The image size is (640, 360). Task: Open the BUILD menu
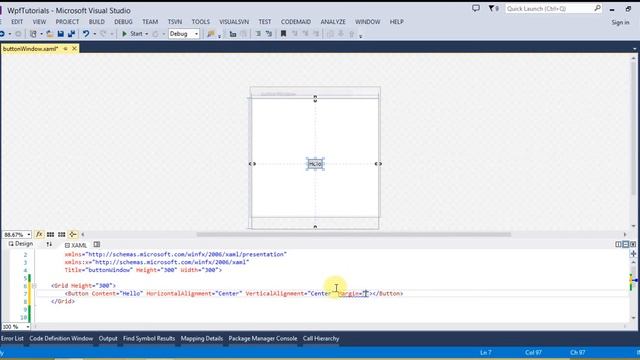pyautogui.click(x=97, y=22)
